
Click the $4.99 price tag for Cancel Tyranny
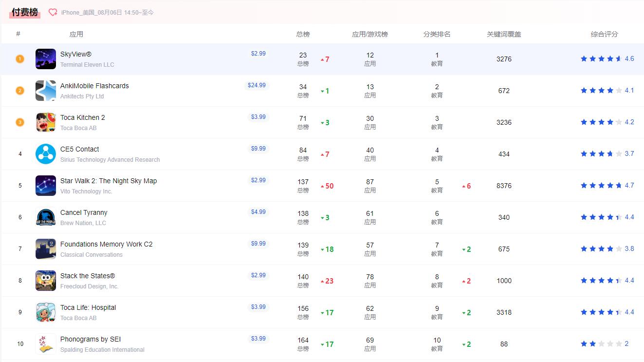(x=258, y=212)
